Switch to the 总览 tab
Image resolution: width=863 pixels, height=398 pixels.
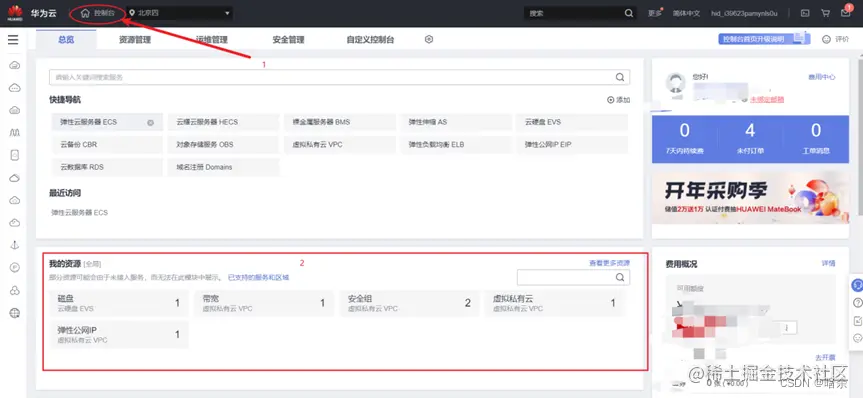click(66, 40)
